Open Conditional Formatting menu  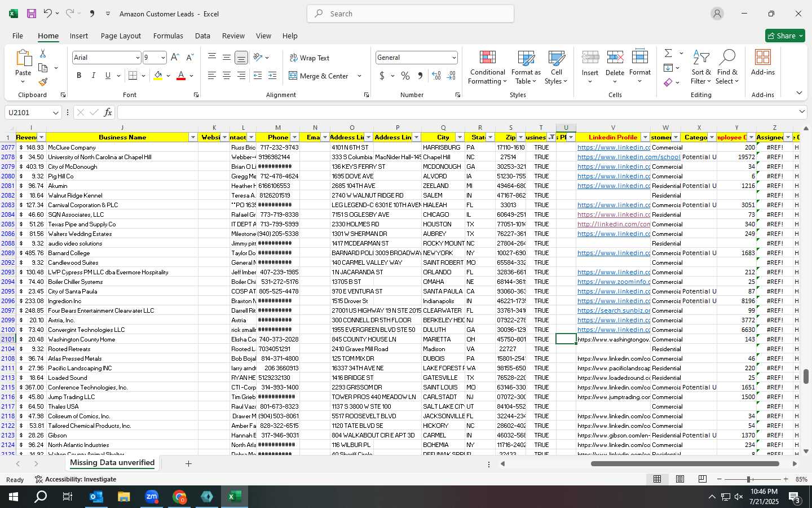(x=487, y=67)
